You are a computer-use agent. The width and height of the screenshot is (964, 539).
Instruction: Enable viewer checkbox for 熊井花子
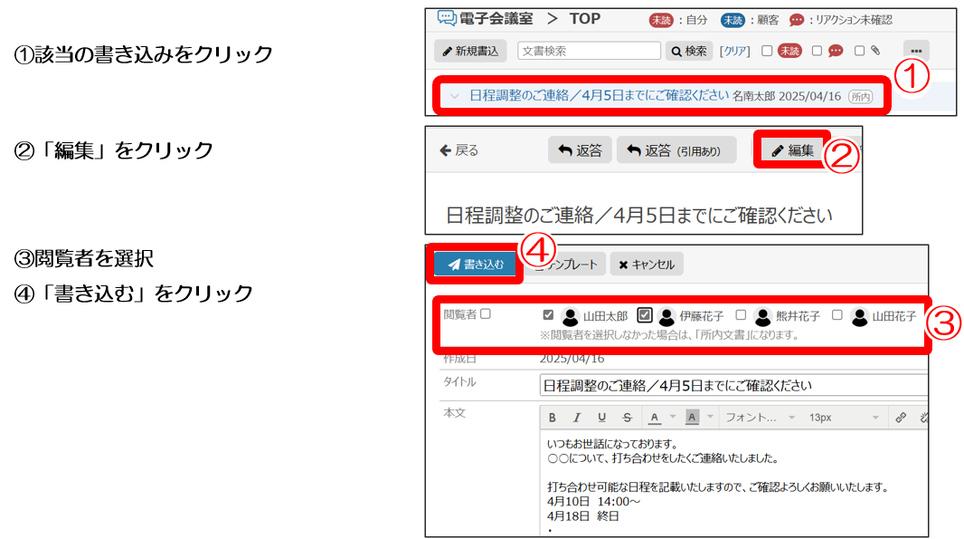click(741, 315)
